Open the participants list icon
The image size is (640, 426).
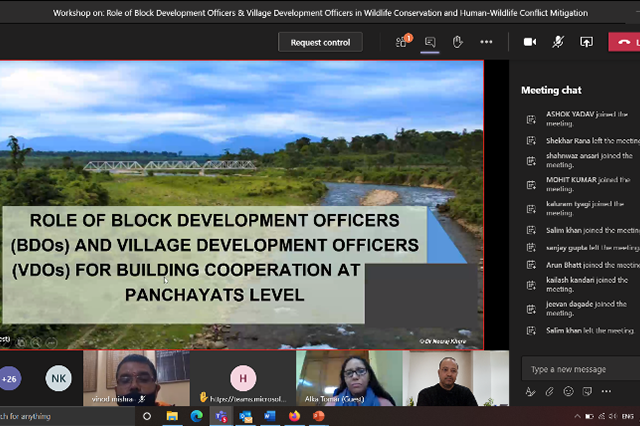pyautogui.click(x=403, y=42)
